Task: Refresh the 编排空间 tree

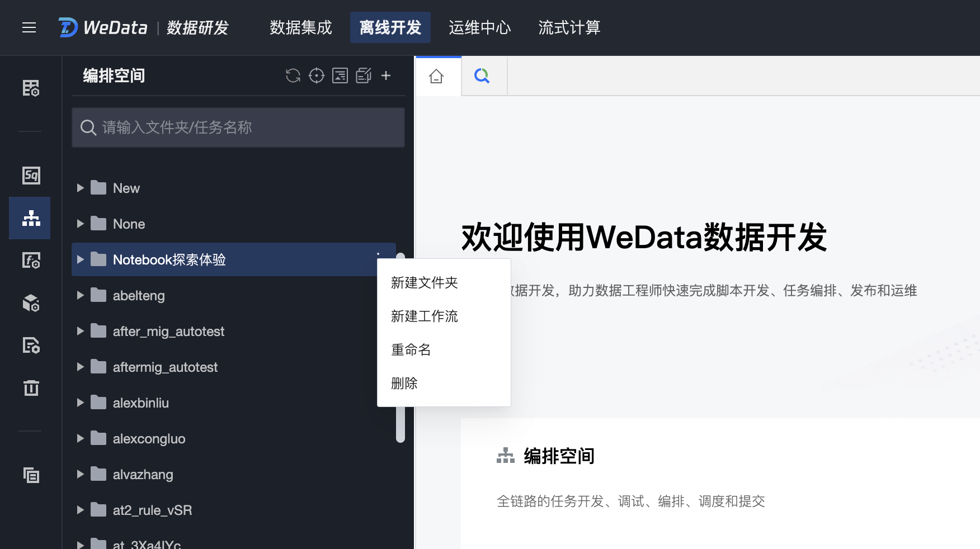Action: 293,75
